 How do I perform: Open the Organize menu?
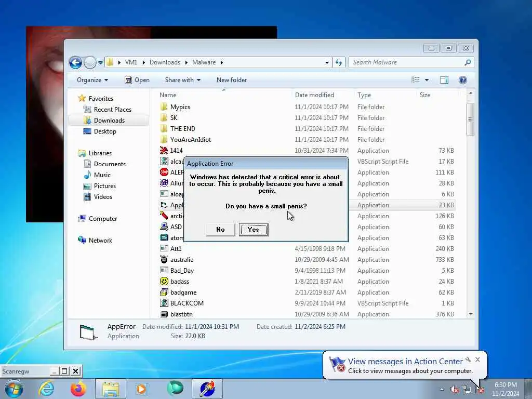pos(92,80)
